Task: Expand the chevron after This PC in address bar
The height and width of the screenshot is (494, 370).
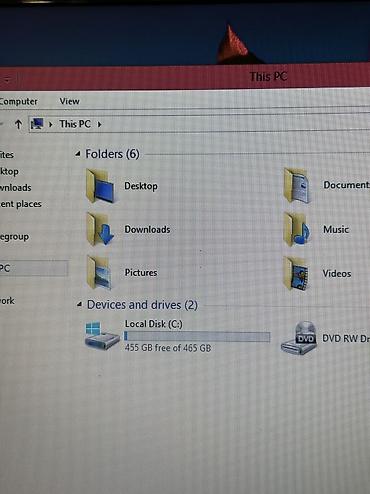Action: click(99, 124)
